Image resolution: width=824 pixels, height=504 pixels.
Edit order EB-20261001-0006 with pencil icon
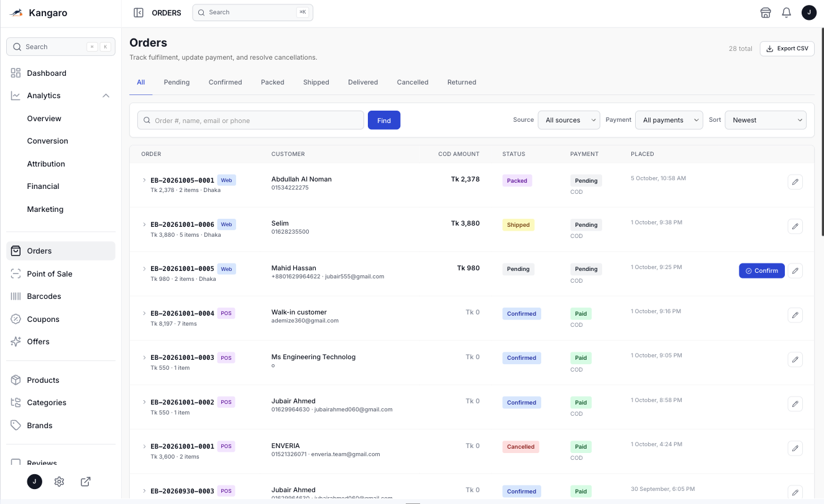pos(795,226)
